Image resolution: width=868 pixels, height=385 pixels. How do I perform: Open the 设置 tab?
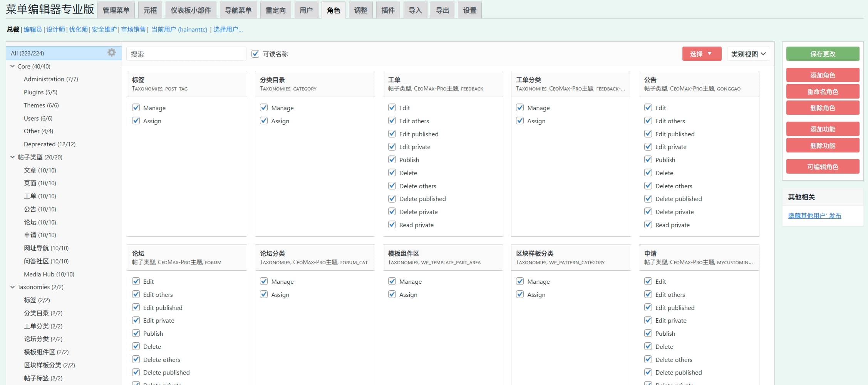469,10
